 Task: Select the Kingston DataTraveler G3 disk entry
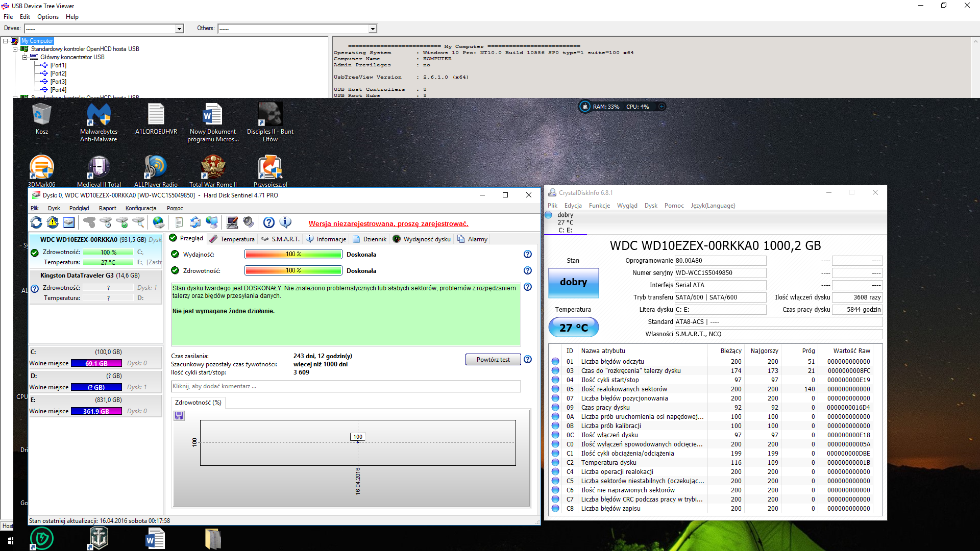96,286
